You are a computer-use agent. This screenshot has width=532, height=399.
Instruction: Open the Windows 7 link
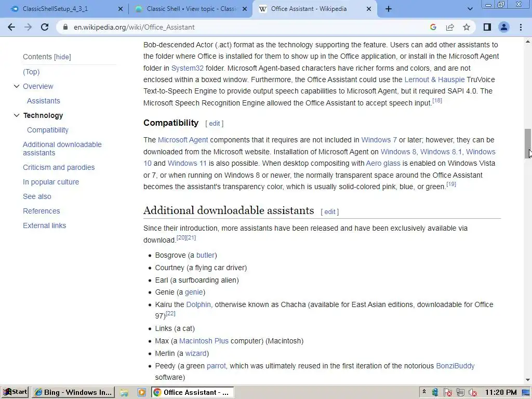tap(379, 140)
